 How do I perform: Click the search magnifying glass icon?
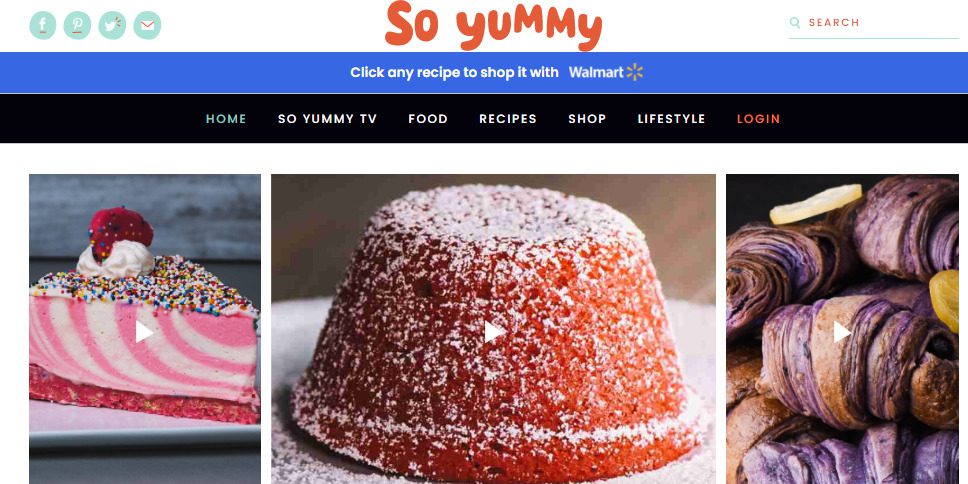coord(795,23)
